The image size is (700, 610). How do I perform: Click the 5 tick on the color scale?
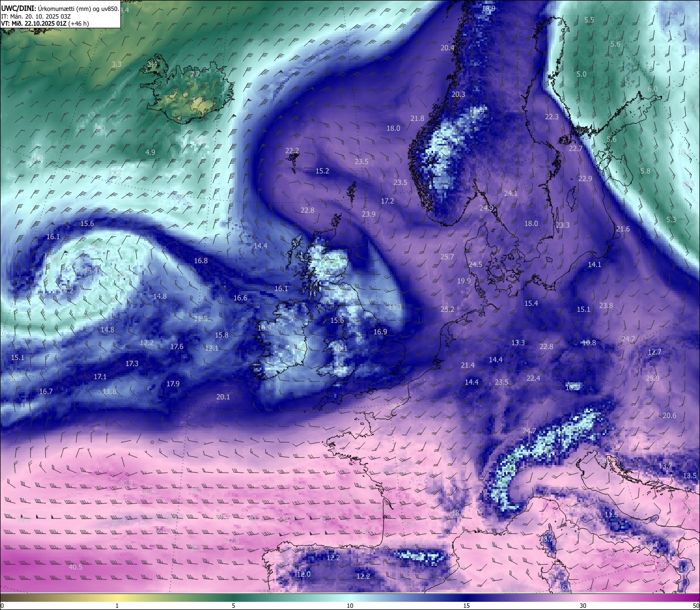(234, 606)
